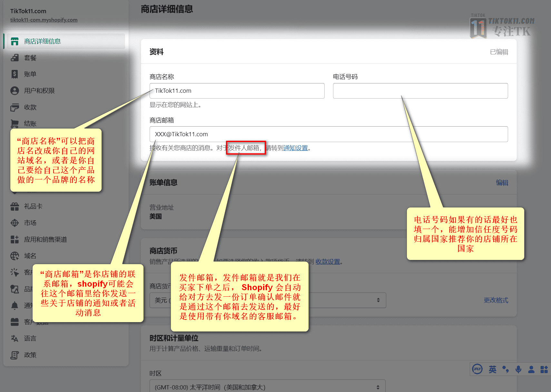Click the IME microphone voice input icon
Image resolution: width=551 pixels, height=392 pixels.
pyautogui.click(x=518, y=369)
